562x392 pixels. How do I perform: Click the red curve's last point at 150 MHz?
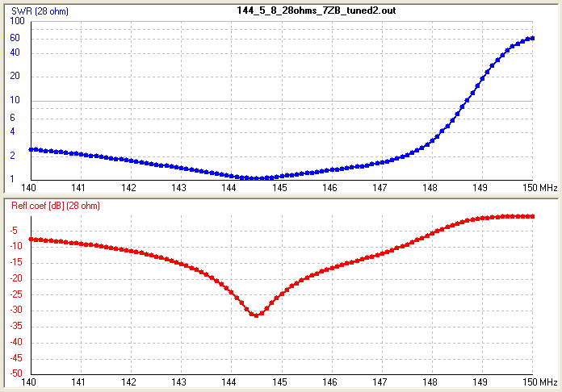coord(532,216)
